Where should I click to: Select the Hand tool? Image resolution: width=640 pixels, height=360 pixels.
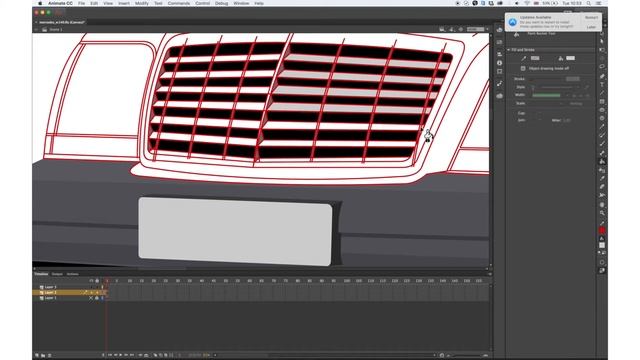coord(602,204)
